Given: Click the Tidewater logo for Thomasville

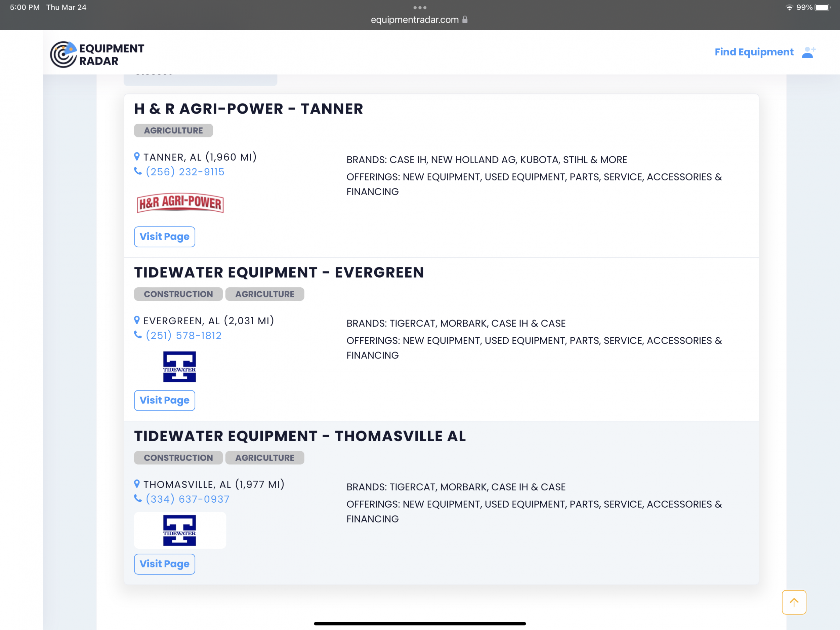Looking at the screenshot, I should coord(179,530).
